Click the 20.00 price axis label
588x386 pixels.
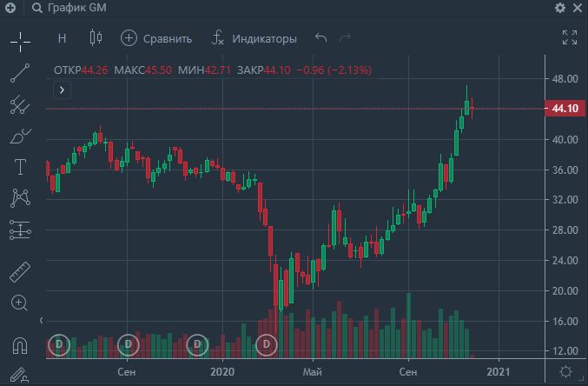coord(565,291)
